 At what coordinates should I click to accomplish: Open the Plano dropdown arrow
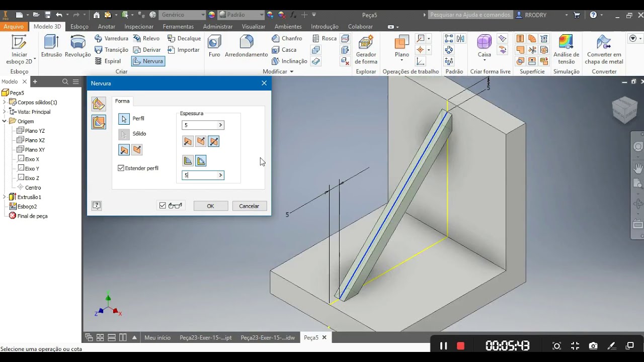click(401, 61)
